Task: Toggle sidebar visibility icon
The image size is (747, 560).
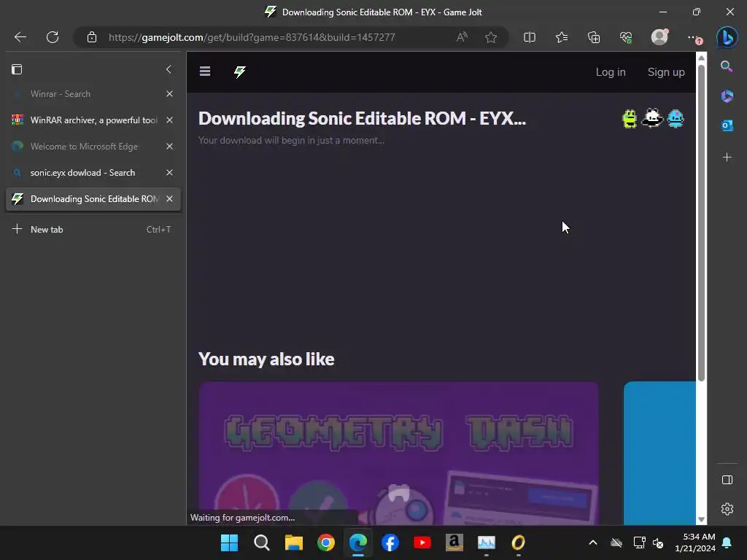Action: pyautogui.click(x=727, y=480)
